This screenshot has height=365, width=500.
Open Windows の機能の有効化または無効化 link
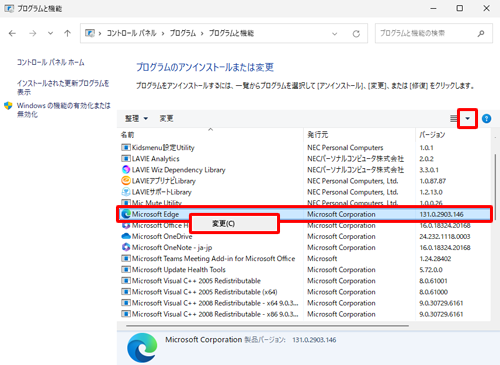64,110
